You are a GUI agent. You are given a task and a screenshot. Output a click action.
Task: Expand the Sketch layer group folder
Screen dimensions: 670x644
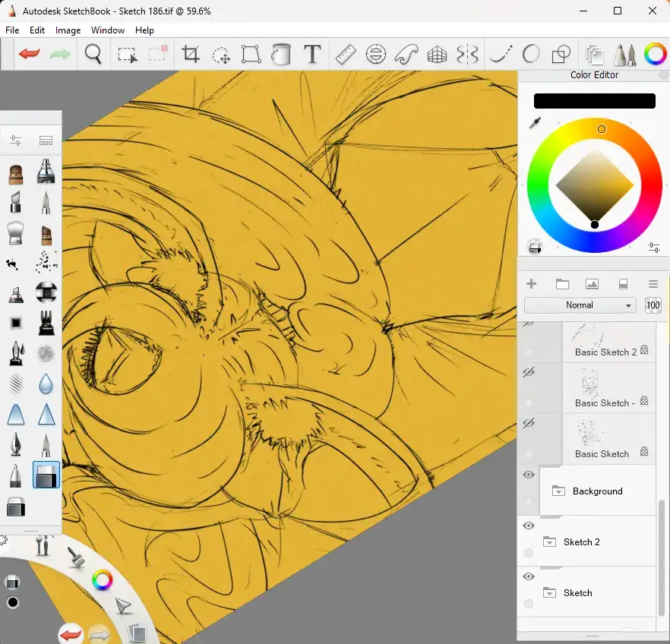point(550,593)
